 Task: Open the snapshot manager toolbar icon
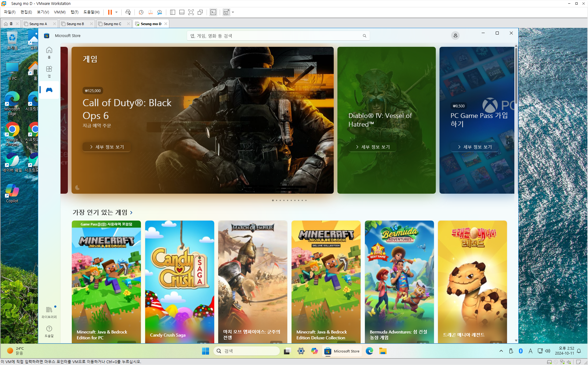pyautogui.click(x=160, y=12)
